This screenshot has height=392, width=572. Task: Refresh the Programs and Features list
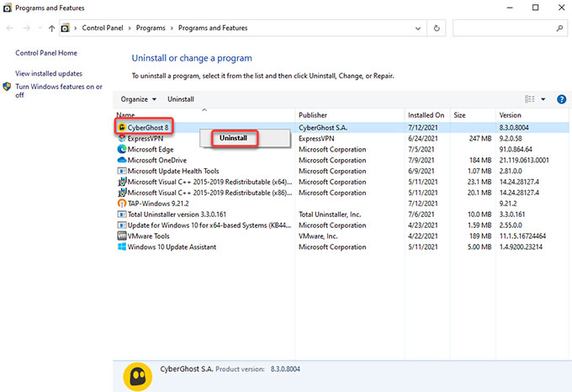(437, 28)
